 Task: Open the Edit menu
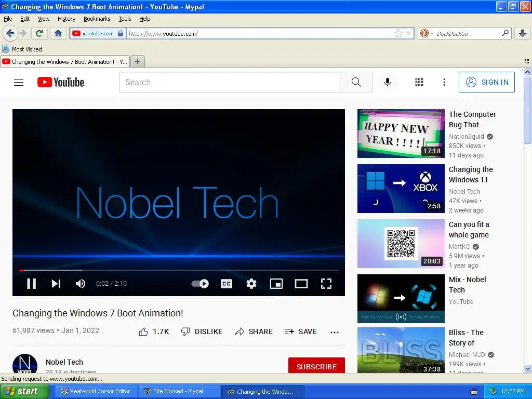(25, 19)
